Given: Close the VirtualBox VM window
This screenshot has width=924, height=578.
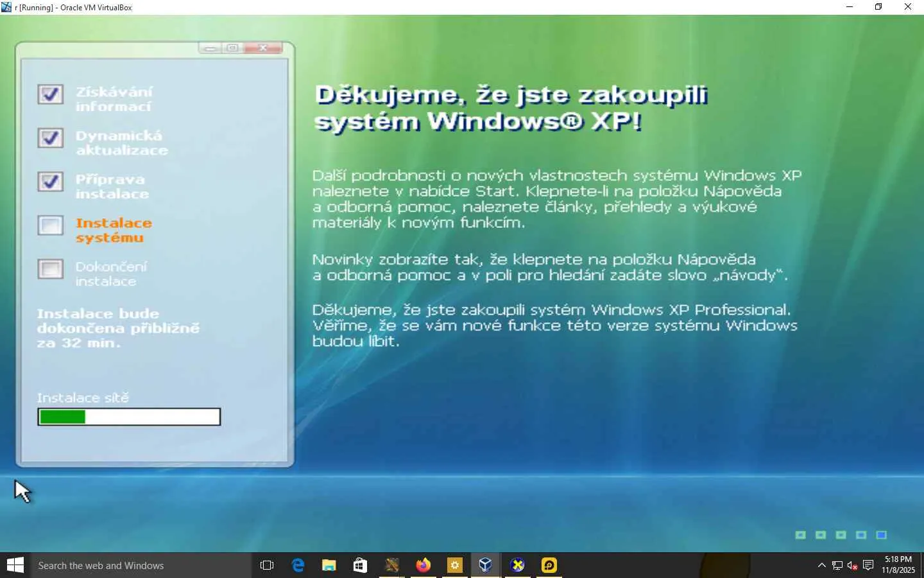Looking at the screenshot, I should [908, 7].
